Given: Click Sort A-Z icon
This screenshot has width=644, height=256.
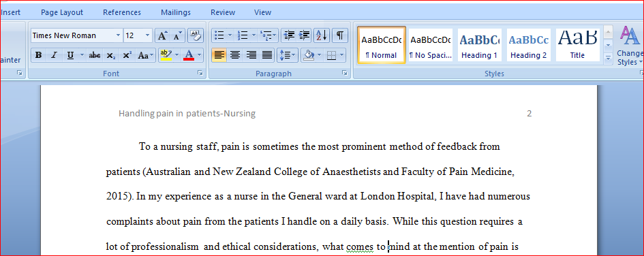Looking at the screenshot, I should tap(322, 35).
